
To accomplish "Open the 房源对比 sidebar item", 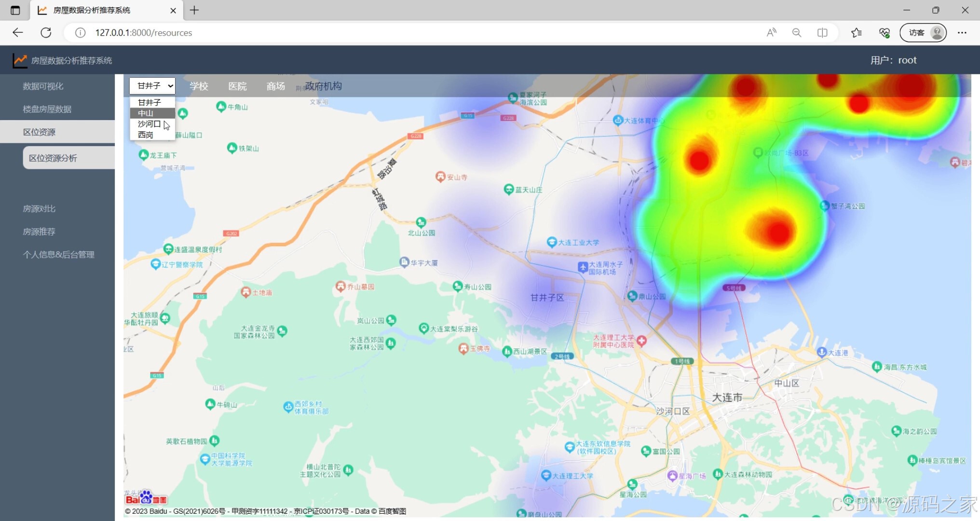I will [39, 208].
